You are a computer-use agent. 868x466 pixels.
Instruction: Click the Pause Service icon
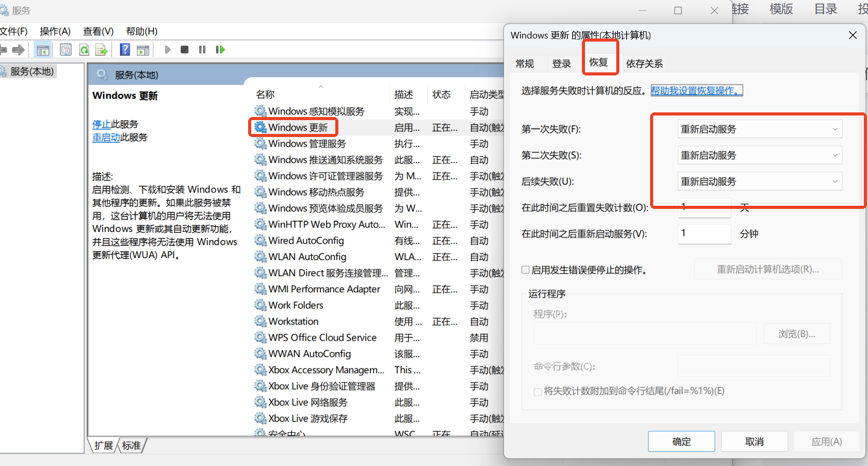tap(202, 50)
